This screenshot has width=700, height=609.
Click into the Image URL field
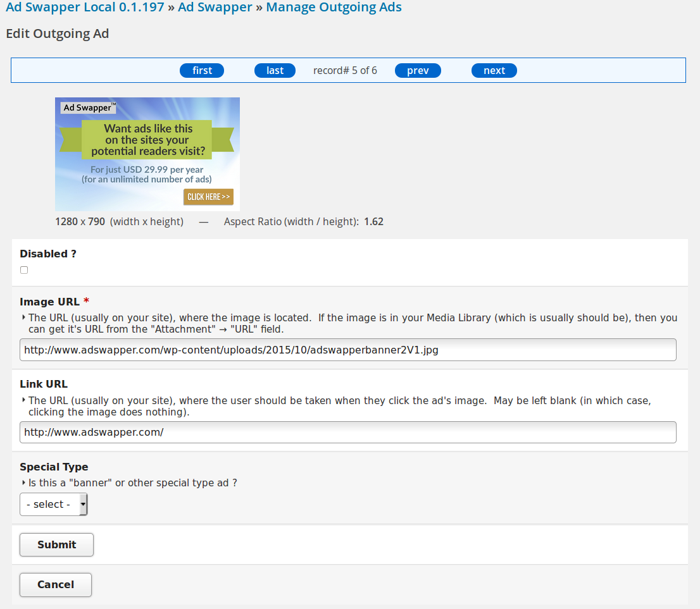point(347,350)
